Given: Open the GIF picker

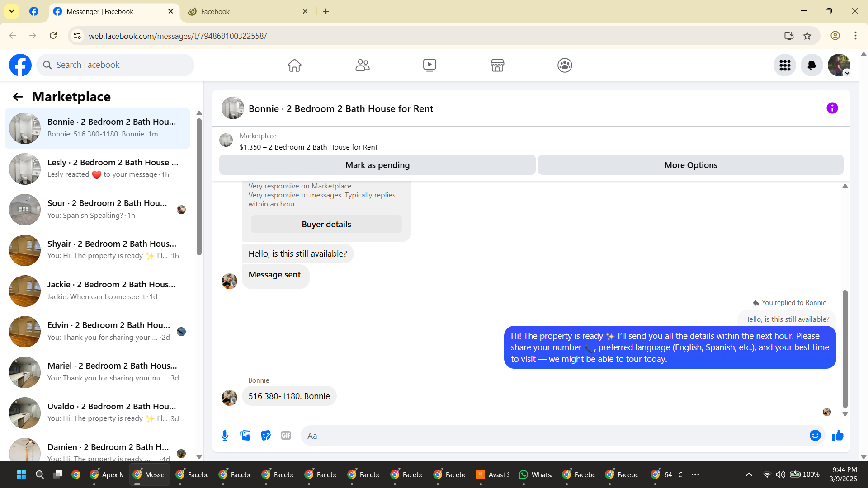Looking at the screenshot, I should coord(286,435).
